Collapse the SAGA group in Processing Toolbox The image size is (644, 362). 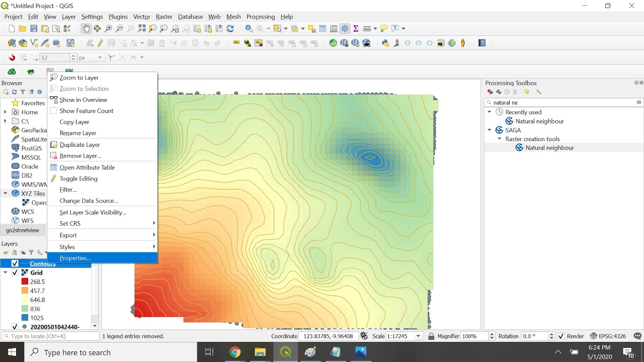tap(489, 130)
